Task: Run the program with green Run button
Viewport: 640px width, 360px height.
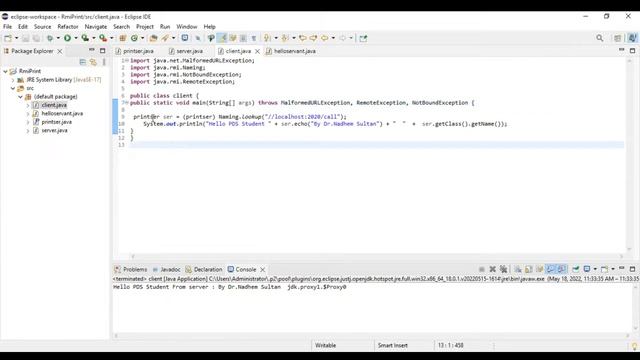Action: 67,38
